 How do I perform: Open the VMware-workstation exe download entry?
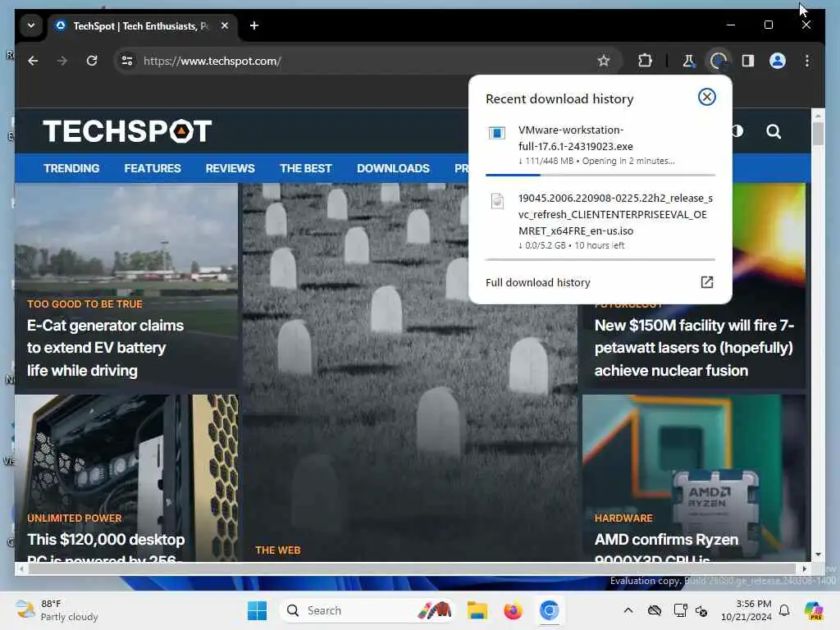(600, 145)
